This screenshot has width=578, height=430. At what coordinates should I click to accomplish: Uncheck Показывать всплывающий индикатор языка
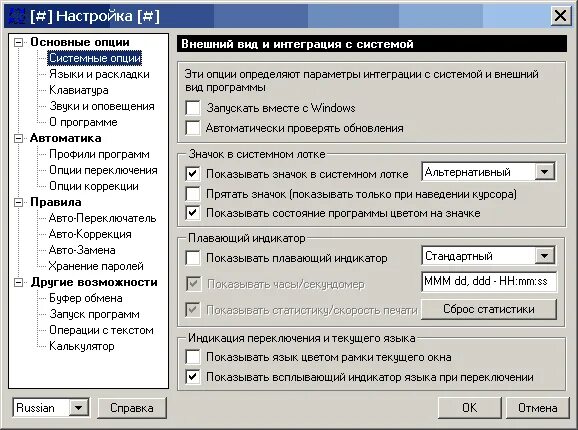(193, 377)
